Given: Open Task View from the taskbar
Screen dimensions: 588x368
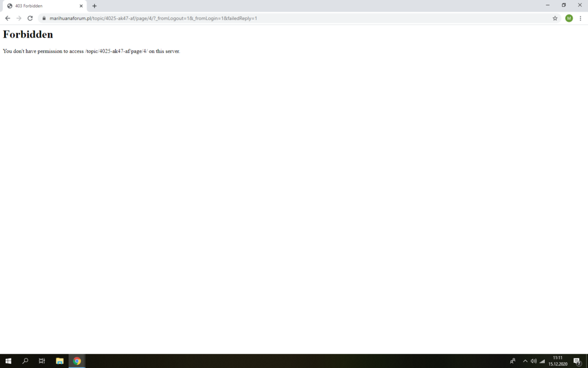Looking at the screenshot, I should point(42,361).
